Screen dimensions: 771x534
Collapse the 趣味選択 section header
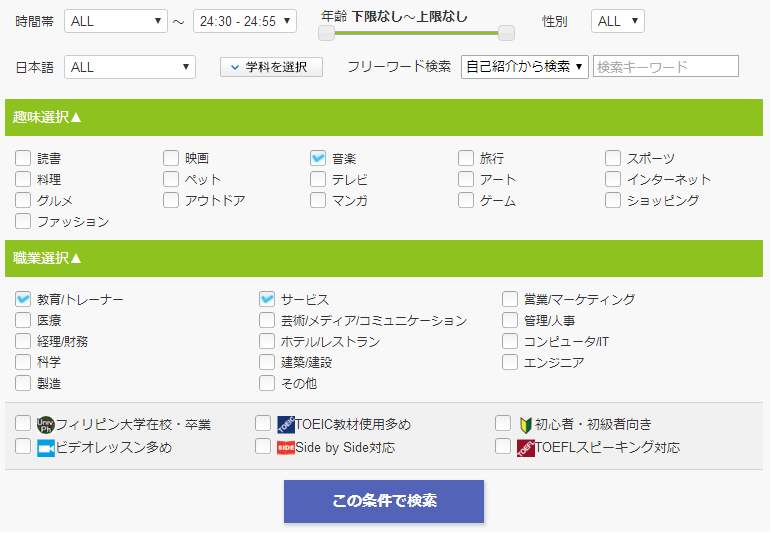48,117
